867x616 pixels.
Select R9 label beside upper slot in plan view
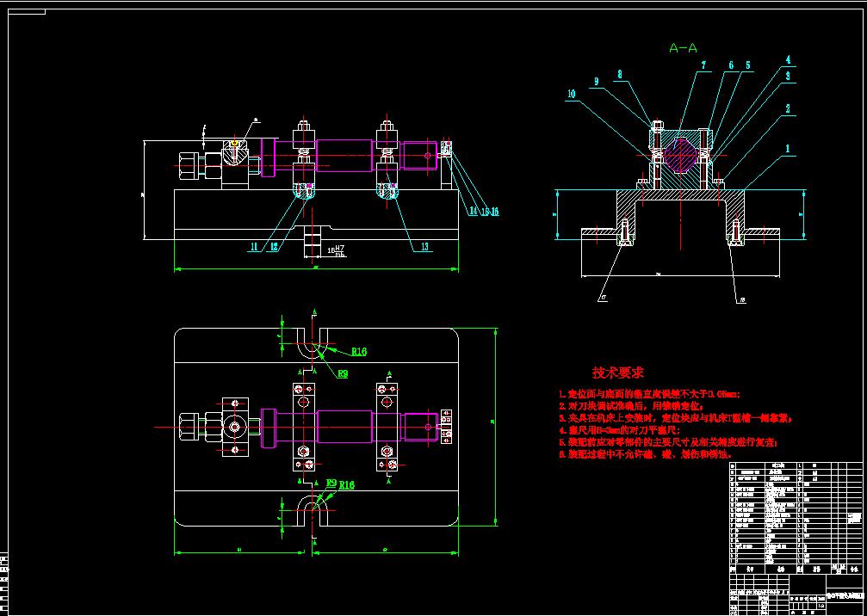click(x=343, y=374)
